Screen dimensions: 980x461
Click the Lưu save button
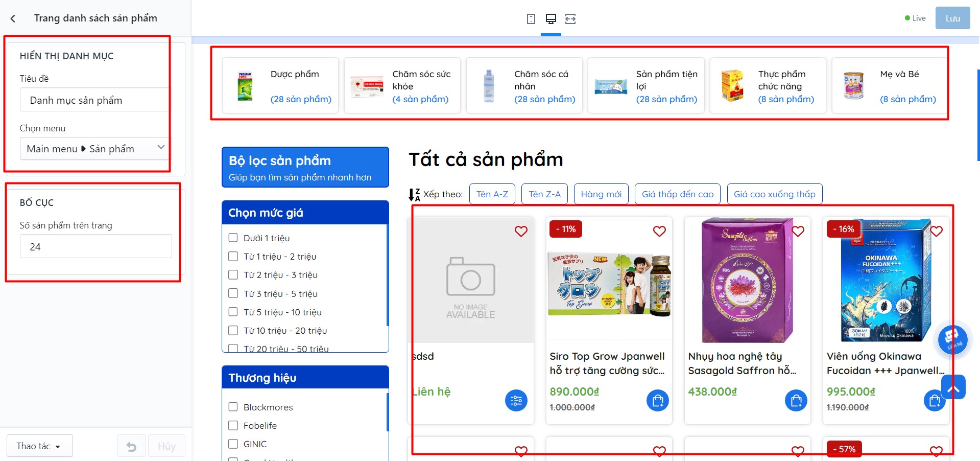point(952,18)
